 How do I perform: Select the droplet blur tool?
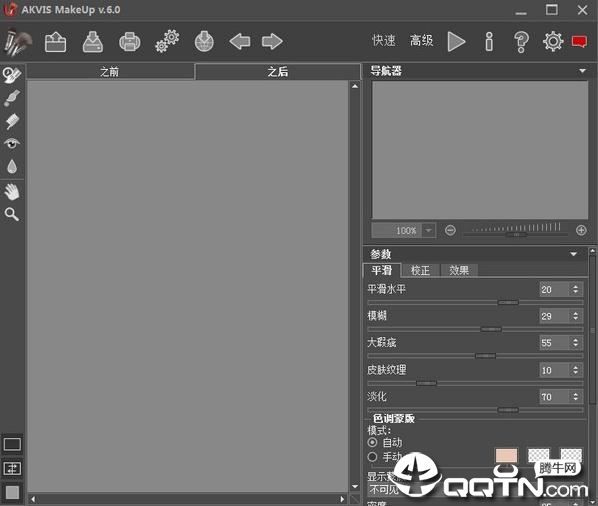(x=12, y=166)
